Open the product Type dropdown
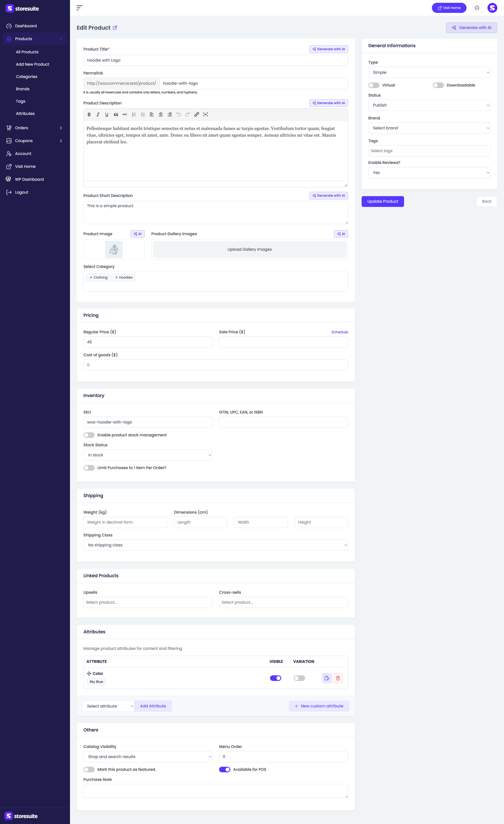The height and width of the screenshot is (824, 504). point(429,73)
